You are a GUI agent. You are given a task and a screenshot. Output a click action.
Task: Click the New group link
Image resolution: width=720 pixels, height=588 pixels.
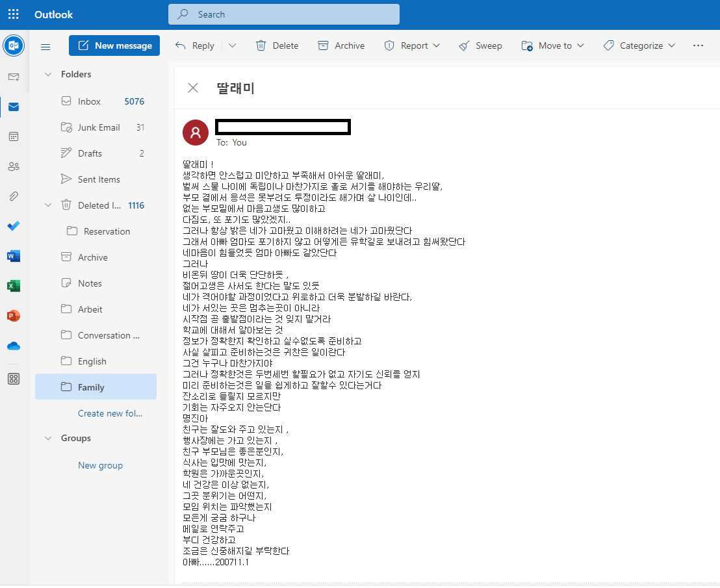pos(101,465)
